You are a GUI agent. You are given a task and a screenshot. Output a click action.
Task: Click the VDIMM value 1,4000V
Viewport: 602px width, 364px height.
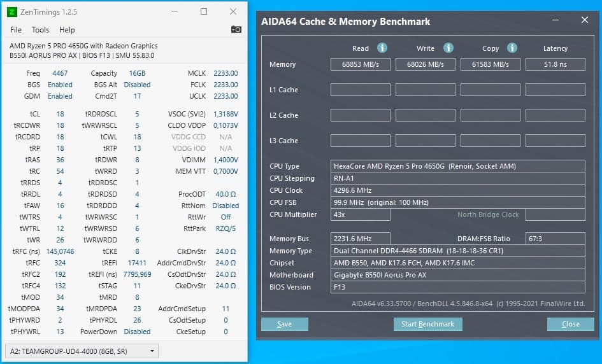[x=226, y=160]
